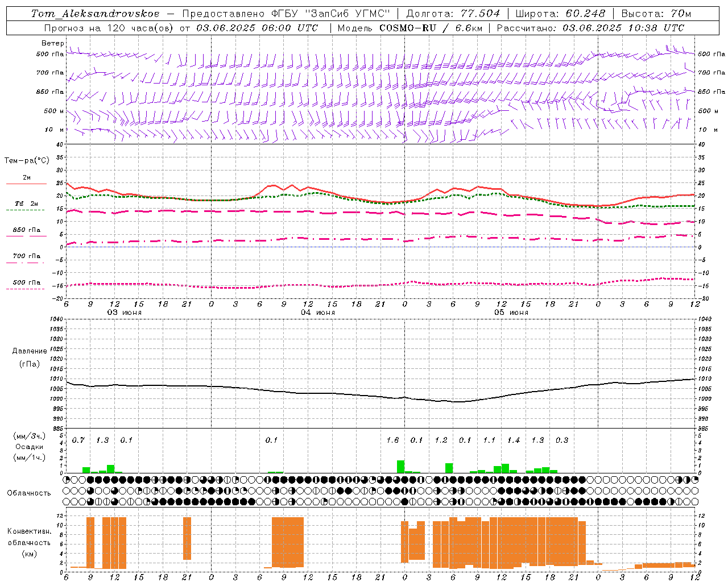The height and width of the screenshot is (582, 728).
Task: Click the Ветер panel label
Action: tap(53, 43)
